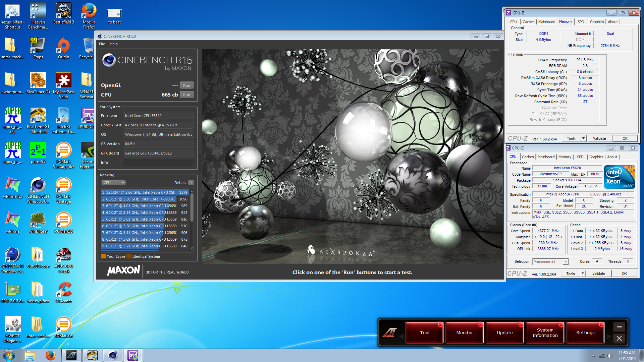644x362 pixels.
Task: Run the OpenGL test
Action: click(186, 85)
